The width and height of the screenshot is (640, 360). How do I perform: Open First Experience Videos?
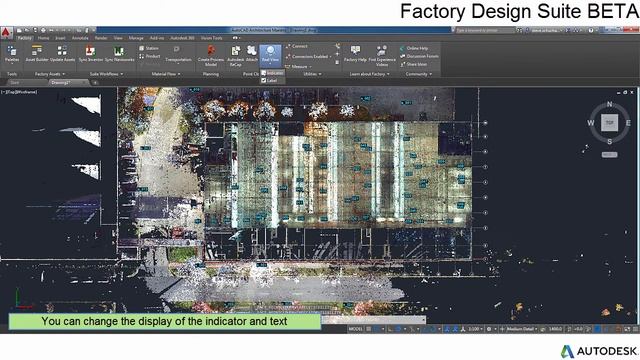[x=382, y=56]
